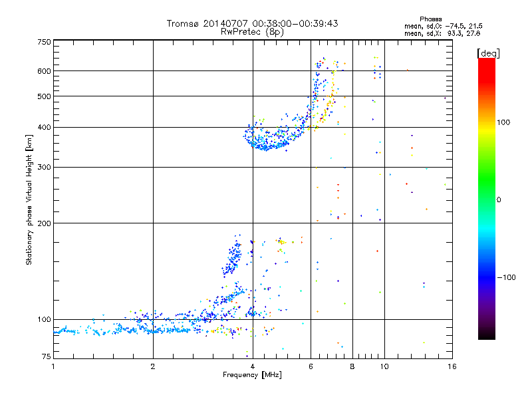Image resolution: width=532 pixels, height=399 pixels.
Task: Click the x-axis tick label '6'
Action: (311, 366)
